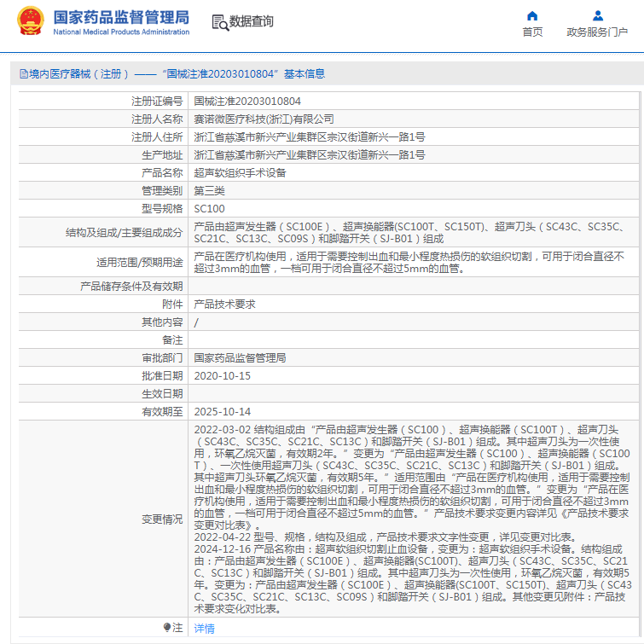Click the 首页 home icon
Image resolution: width=644 pixels, height=644 pixels.
(x=532, y=16)
